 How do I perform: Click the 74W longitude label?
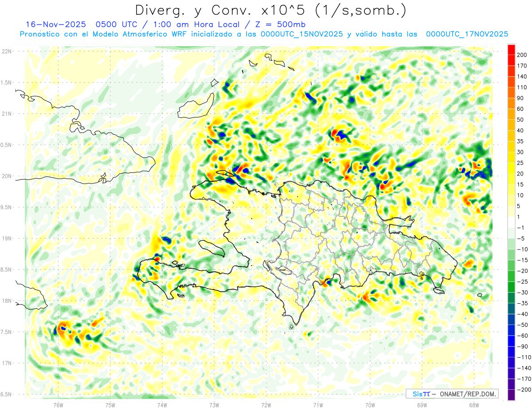click(x=162, y=405)
